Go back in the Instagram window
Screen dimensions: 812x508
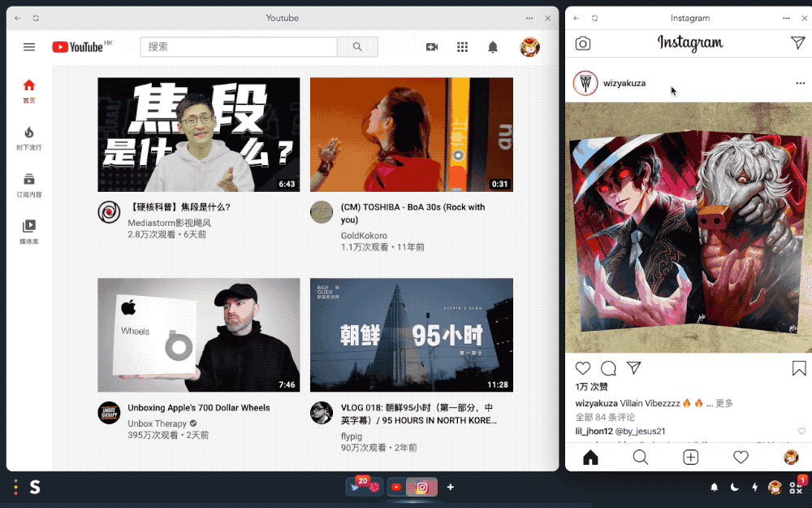point(577,18)
